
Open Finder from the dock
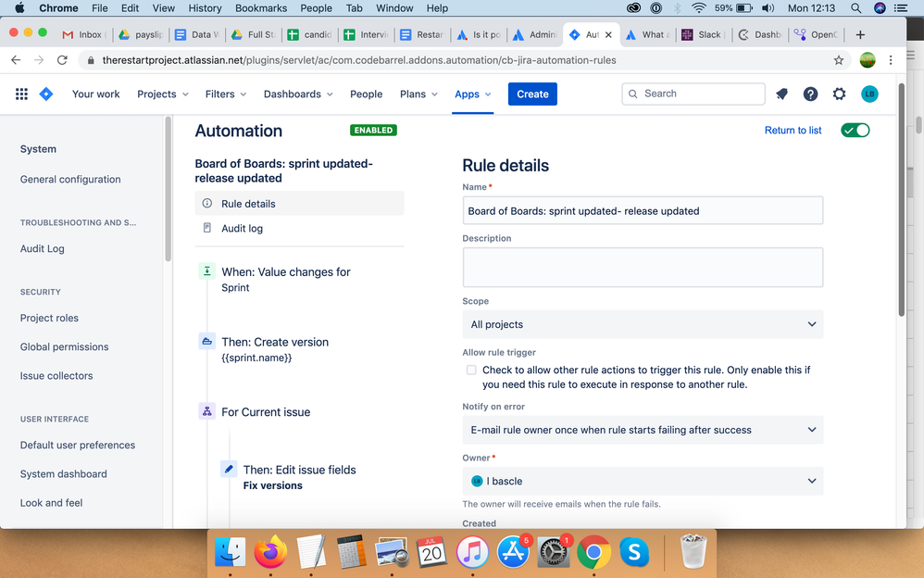point(230,552)
